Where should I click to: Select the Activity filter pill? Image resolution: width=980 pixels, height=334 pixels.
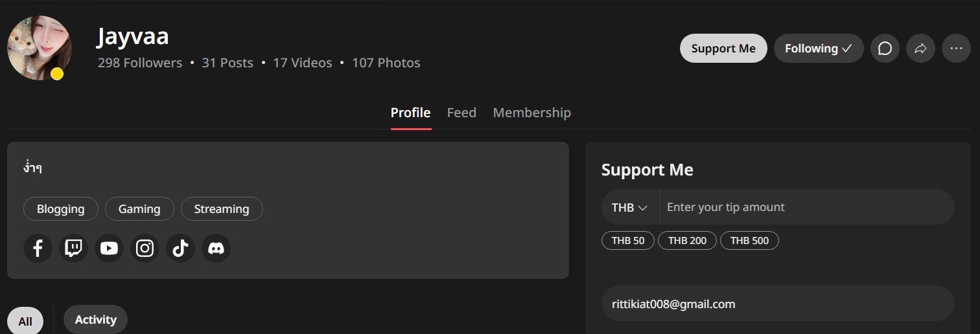tap(95, 320)
